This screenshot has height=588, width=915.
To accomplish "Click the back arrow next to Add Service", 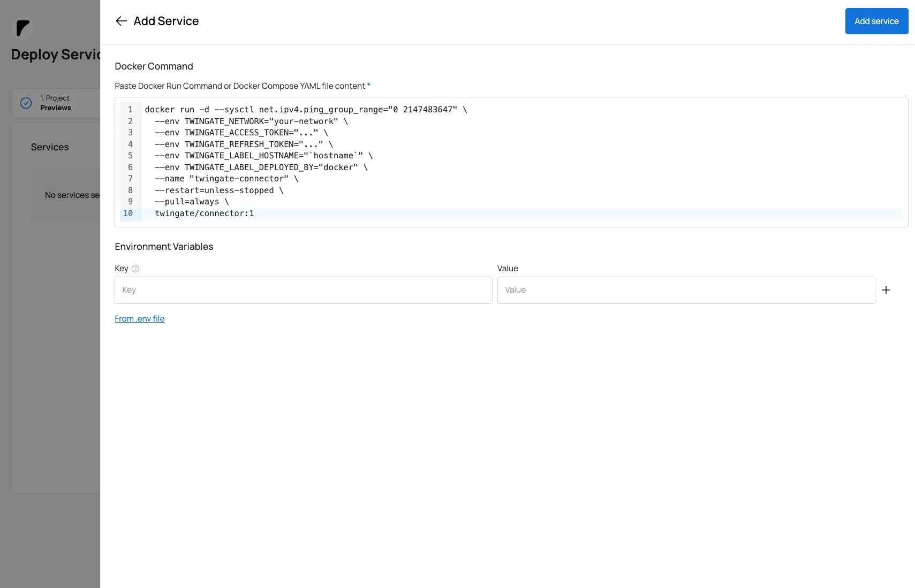I will (121, 21).
